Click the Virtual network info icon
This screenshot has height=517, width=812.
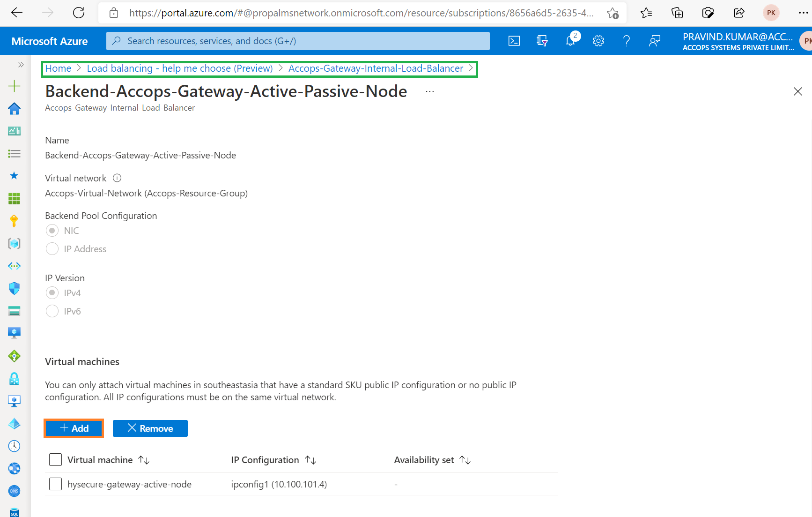click(118, 178)
